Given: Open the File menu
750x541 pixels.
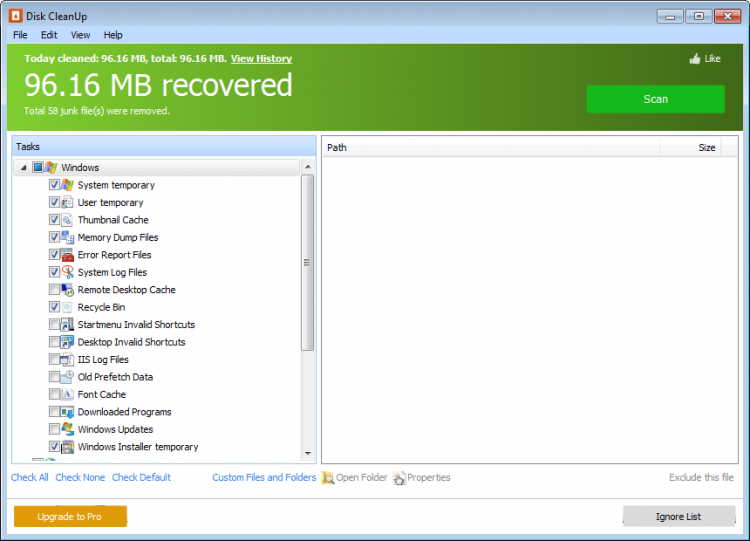Looking at the screenshot, I should 20,35.
